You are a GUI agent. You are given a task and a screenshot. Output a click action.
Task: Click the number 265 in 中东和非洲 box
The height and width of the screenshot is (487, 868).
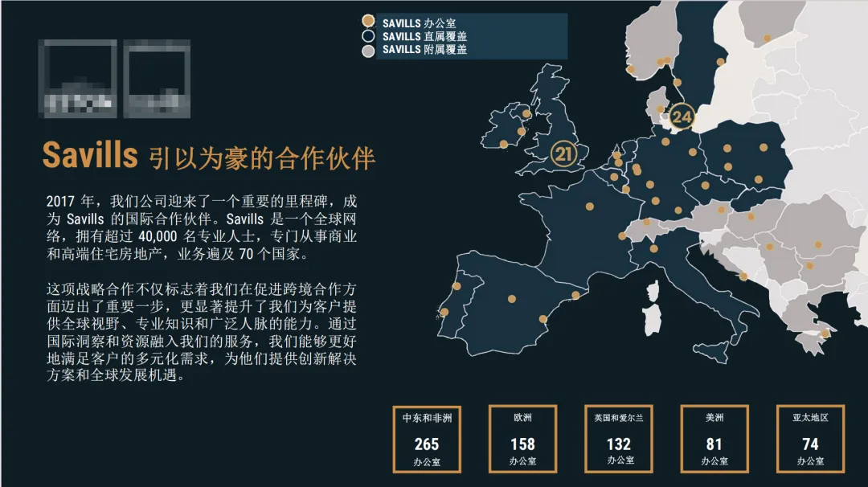[x=427, y=444]
